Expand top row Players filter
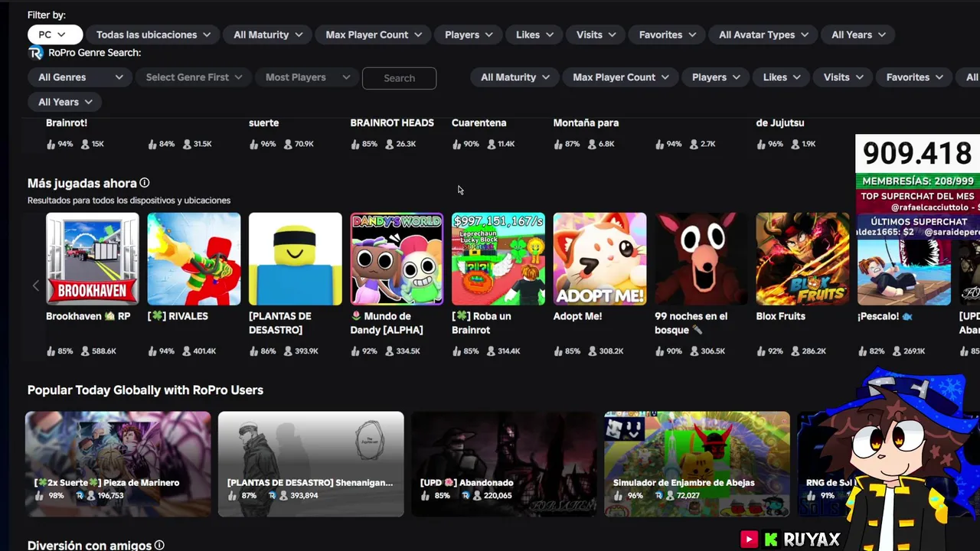 coord(469,34)
